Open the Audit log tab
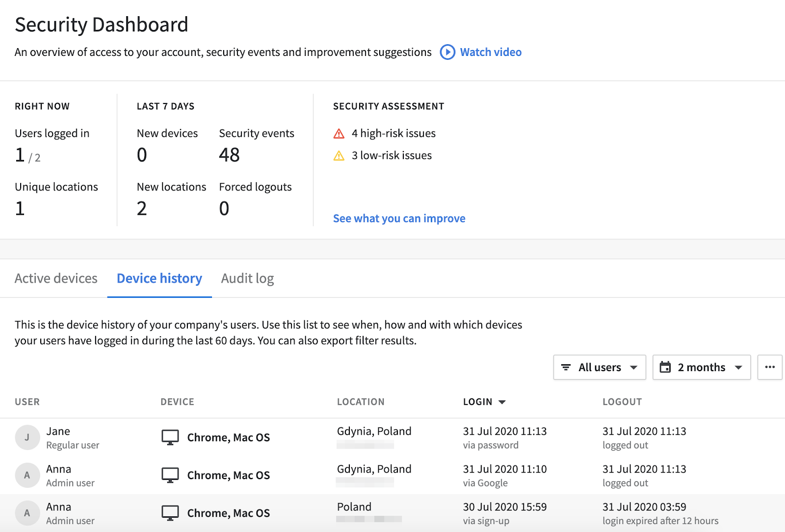Screen dimensions: 785x532 tap(247, 278)
